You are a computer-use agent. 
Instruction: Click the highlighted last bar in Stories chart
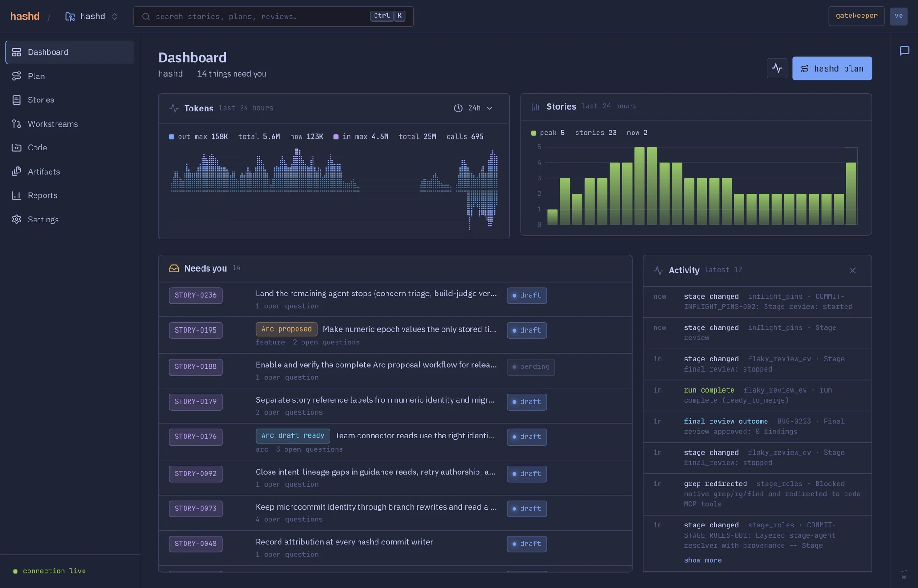[x=851, y=193]
